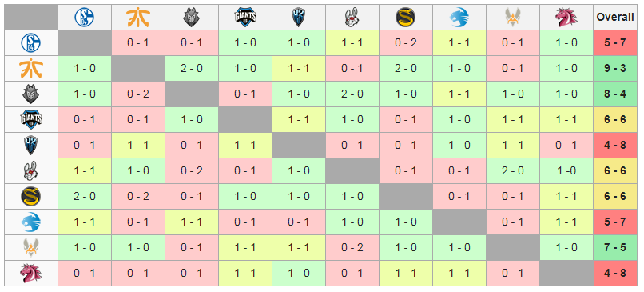Open the Roccat logo in the row labels
Screen dimensions: 644x292
[31, 222]
